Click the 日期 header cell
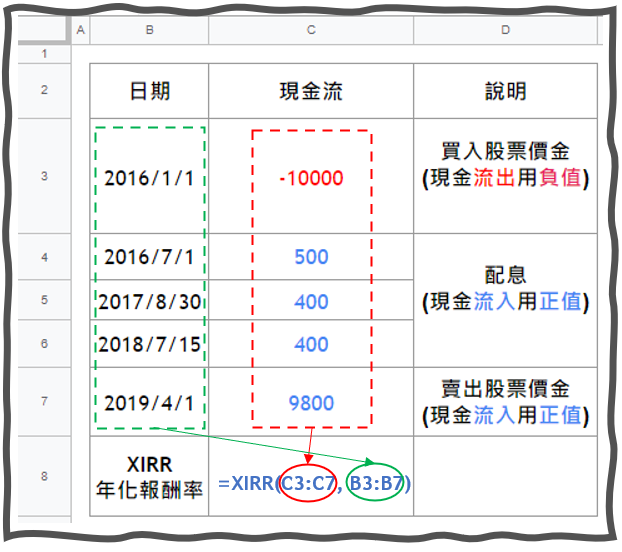The image size is (622, 552). [149, 91]
